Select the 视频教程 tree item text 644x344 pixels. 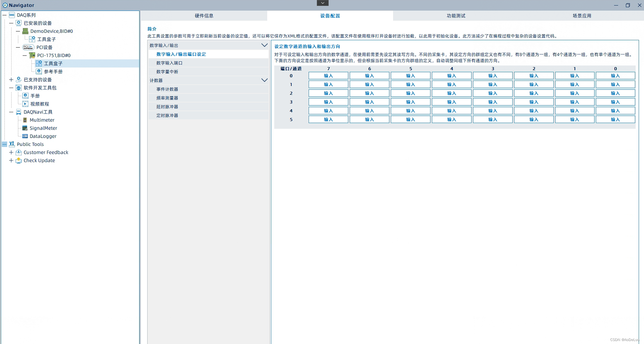(x=40, y=104)
